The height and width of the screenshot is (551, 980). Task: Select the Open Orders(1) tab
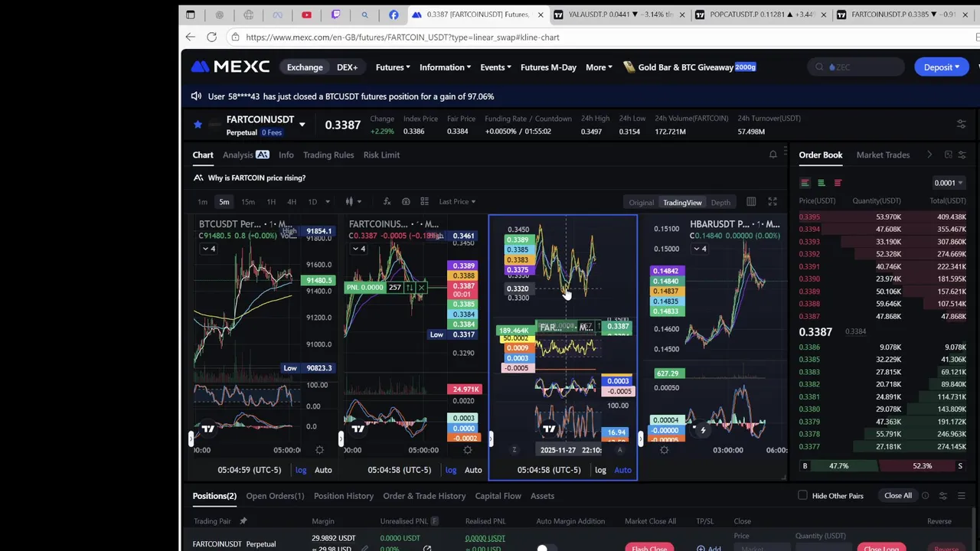[x=275, y=496]
